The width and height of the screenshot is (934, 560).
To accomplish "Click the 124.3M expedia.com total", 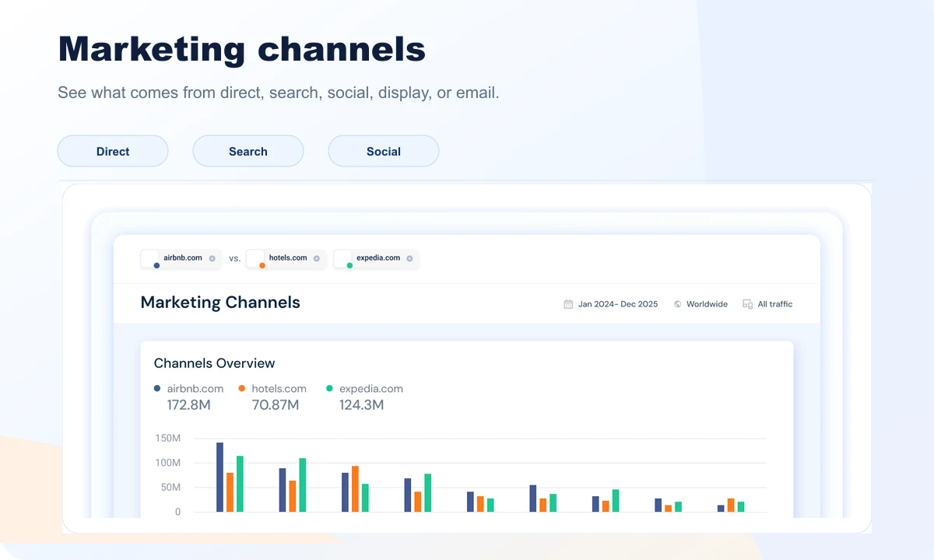I will pyautogui.click(x=362, y=404).
